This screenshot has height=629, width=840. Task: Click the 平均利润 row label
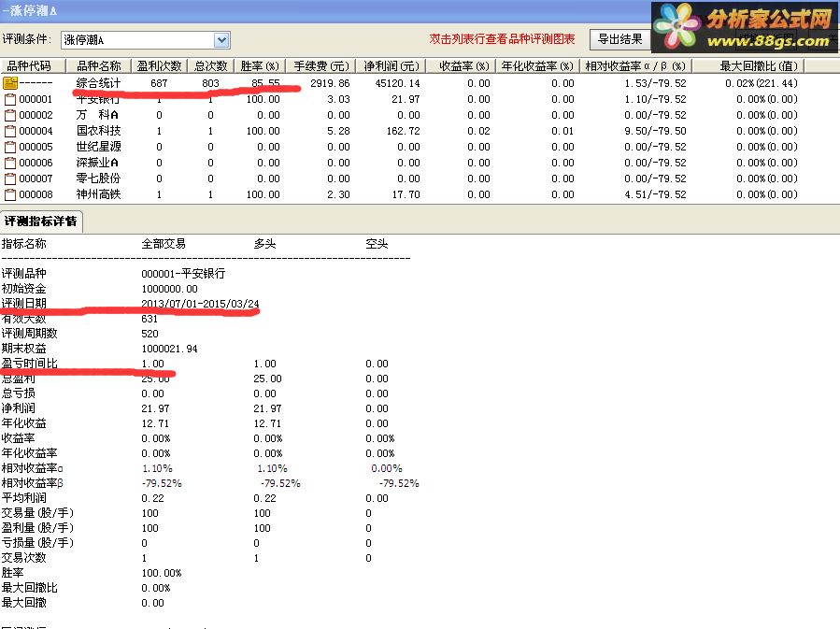coord(23,498)
